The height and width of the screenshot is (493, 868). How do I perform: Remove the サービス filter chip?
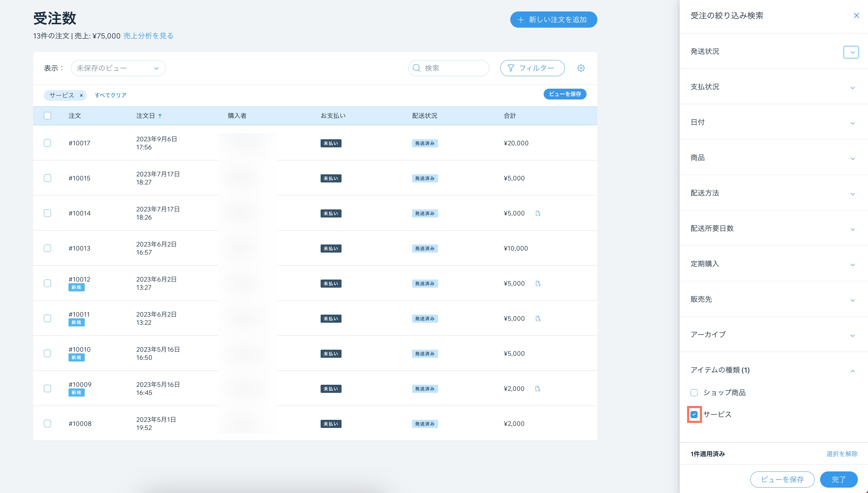[x=81, y=95]
